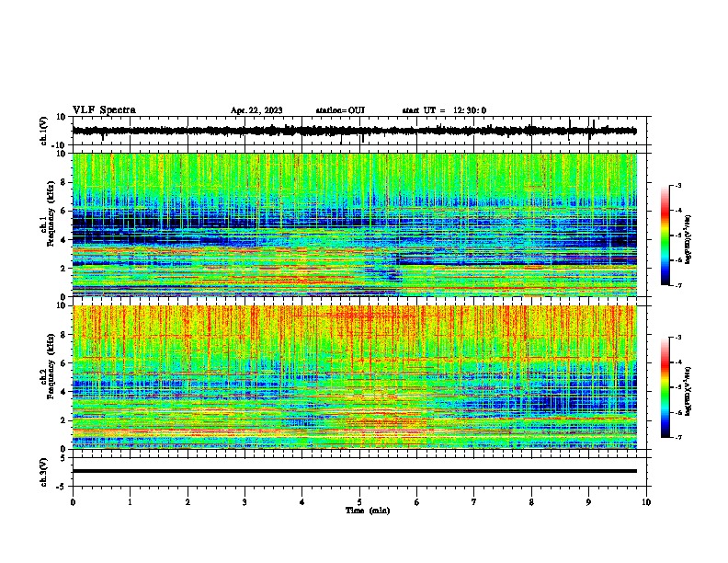The height and width of the screenshot is (563, 728).
Task: Click the '1' tick on time axis
Action: (x=130, y=502)
